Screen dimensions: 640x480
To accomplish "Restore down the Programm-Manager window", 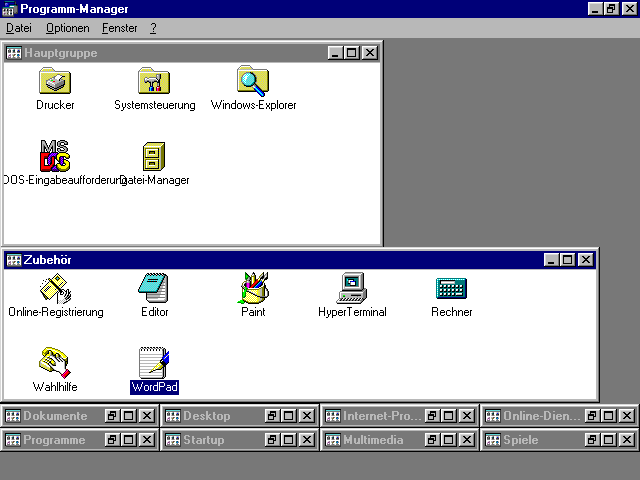I will (611, 9).
